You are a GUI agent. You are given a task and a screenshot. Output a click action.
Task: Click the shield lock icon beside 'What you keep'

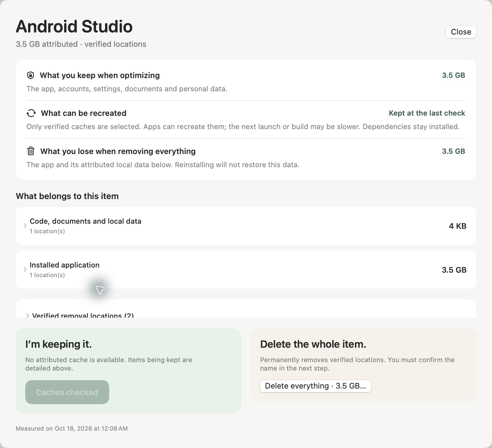[30, 75]
